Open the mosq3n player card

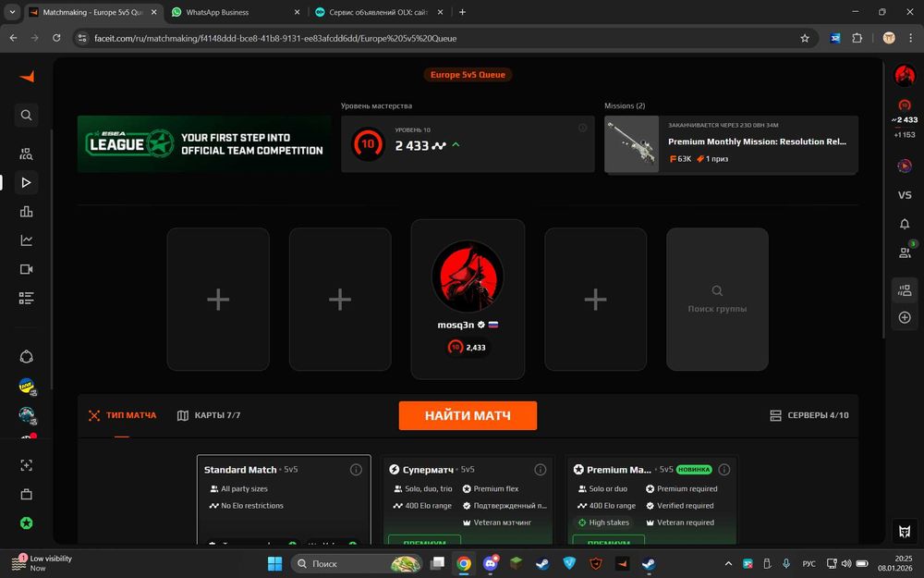tap(468, 299)
